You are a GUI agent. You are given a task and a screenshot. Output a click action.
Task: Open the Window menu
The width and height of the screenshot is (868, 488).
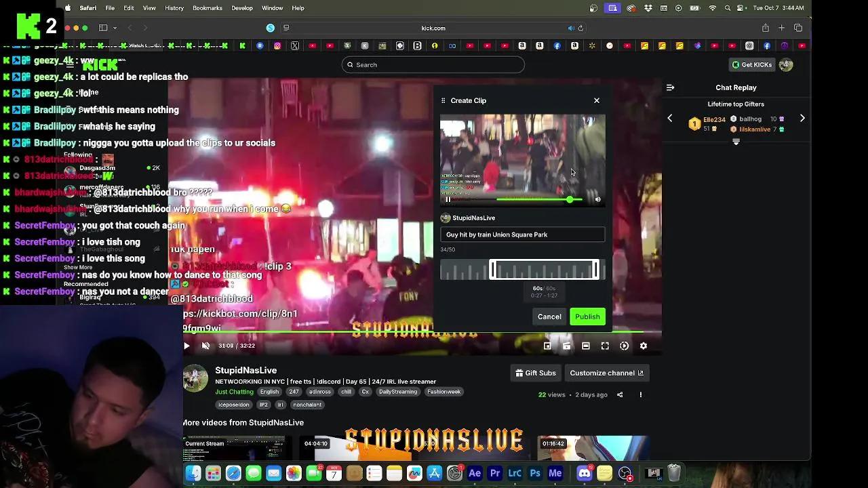272,8
